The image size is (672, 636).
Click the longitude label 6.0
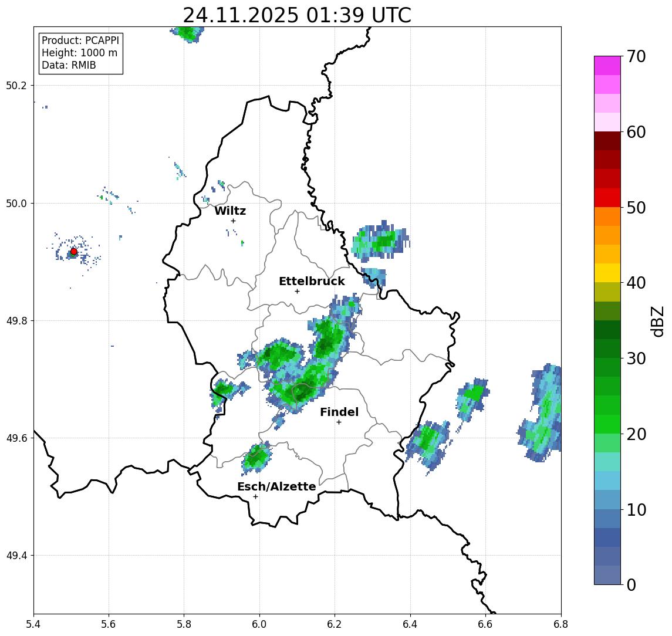(x=259, y=624)
